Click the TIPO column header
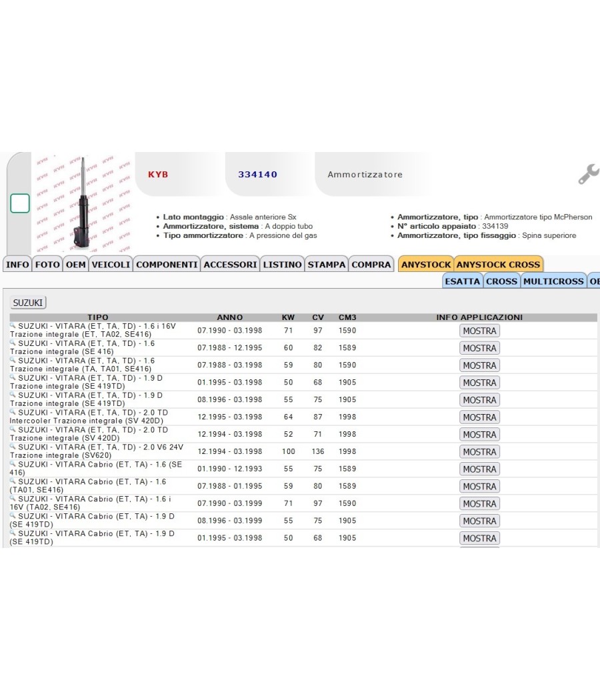Image resolution: width=600 pixels, height=700 pixels. pyautogui.click(x=98, y=317)
